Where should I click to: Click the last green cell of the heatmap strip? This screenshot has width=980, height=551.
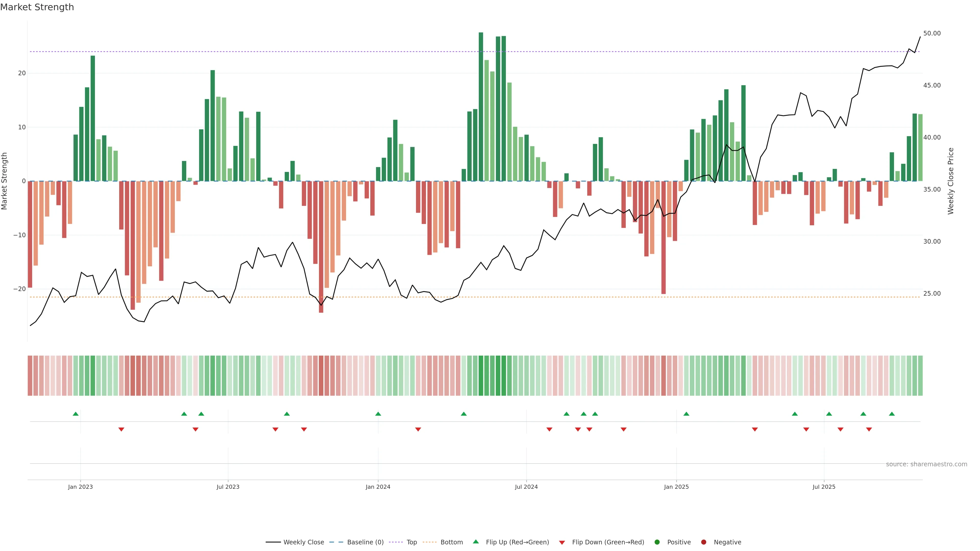point(920,375)
